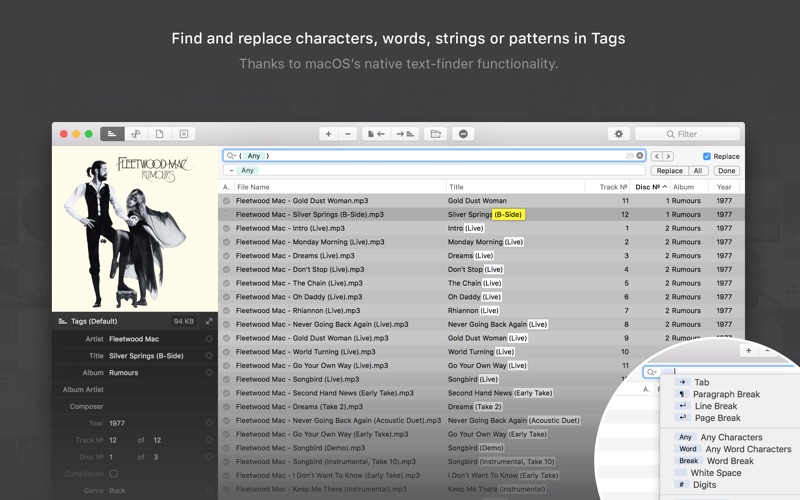Switch to the tags view toolbar icon
800x500 pixels.
111,134
